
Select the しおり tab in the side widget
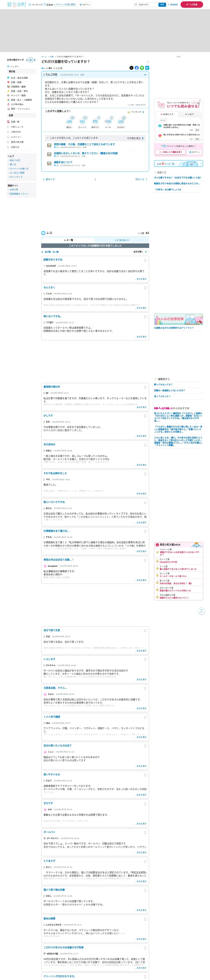pyautogui.click(x=189, y=114)
